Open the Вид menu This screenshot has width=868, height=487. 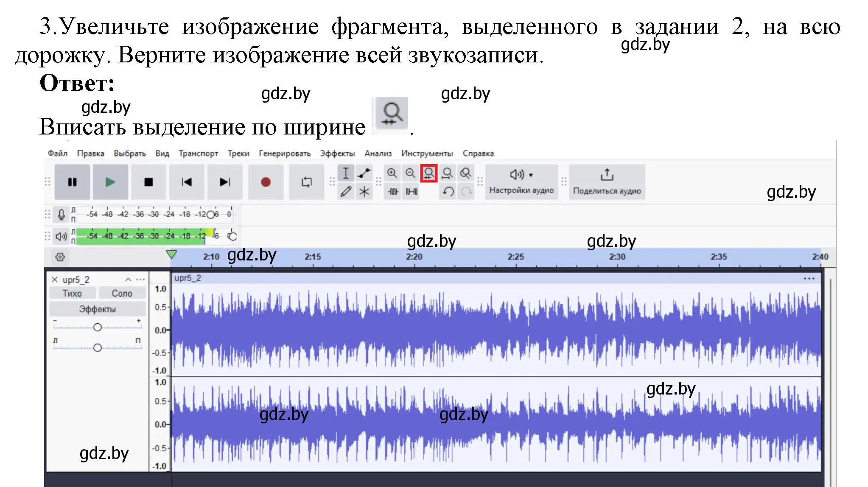pos(162,153)
